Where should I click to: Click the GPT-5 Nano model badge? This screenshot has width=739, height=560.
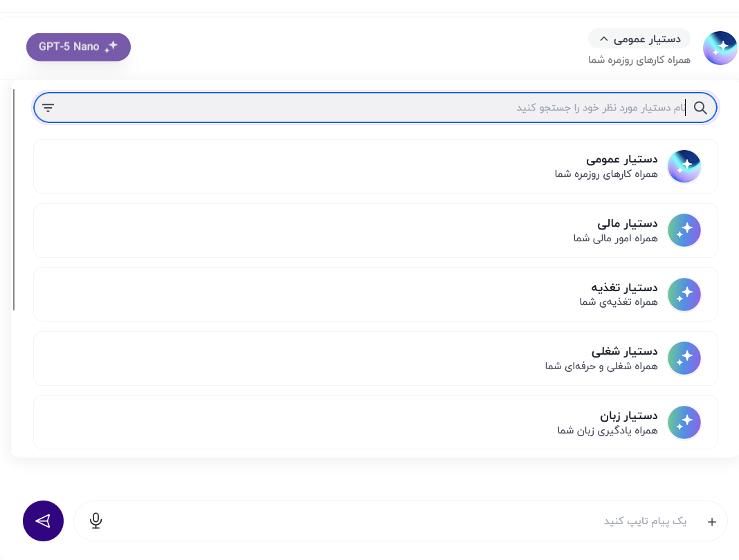pyautogui.click(x=78, y=47)
